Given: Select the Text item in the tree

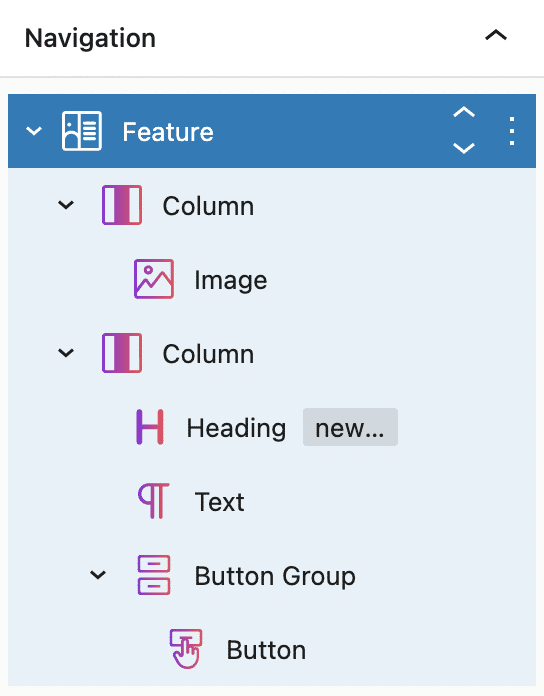Looking at the screenshot, I should tap(272, 501).
